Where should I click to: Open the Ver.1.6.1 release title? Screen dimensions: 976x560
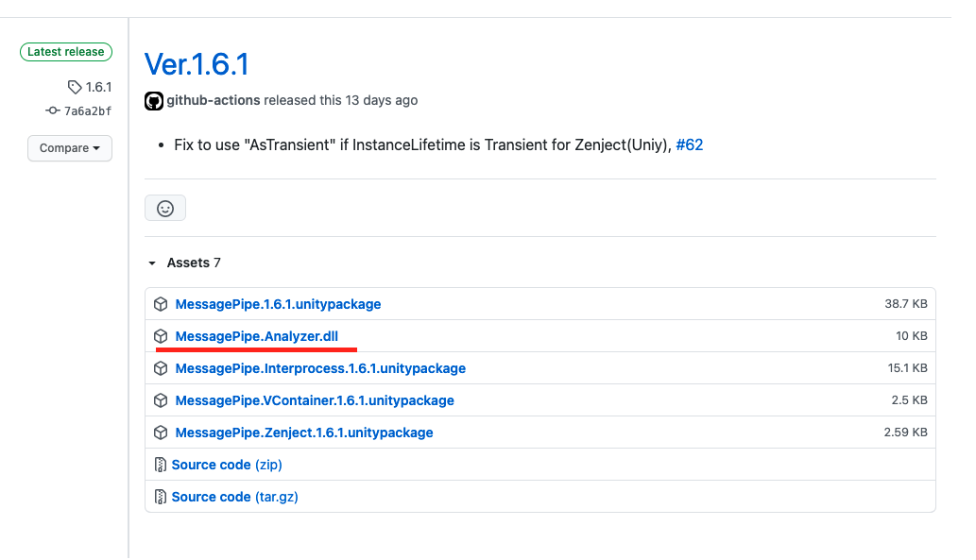click(197, 64)
